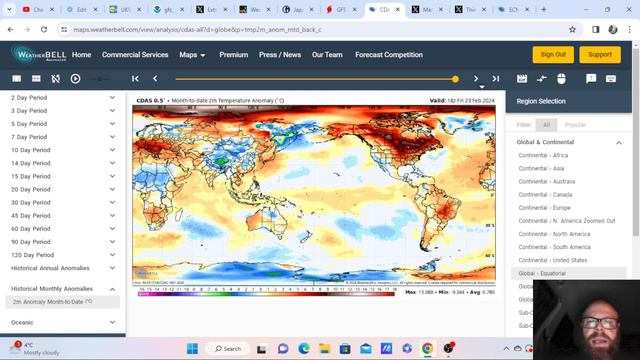640x360 pixels.
Task: Jump to last frame of timeline
Action: click(496, 78)
